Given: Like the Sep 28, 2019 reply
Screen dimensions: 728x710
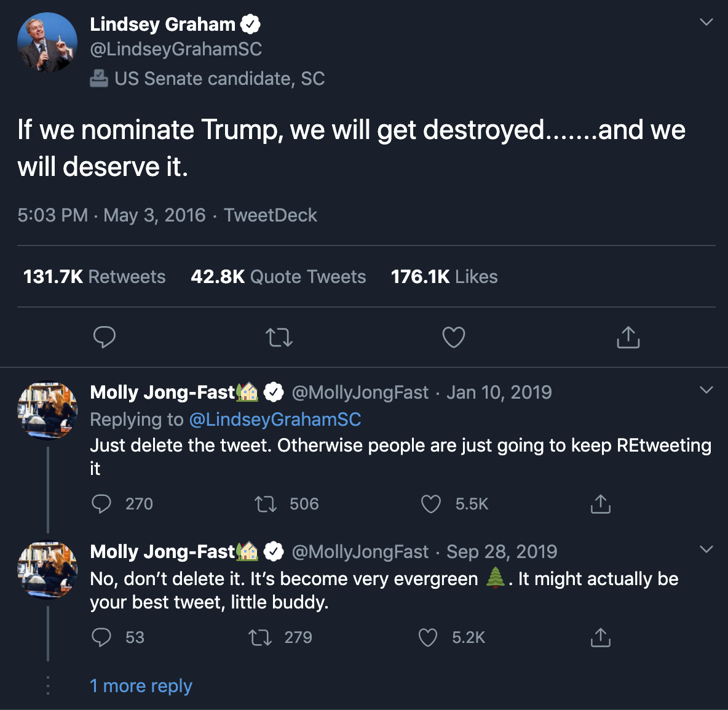Looking at the screenshot, I should pyautogui.click(x=428, y=637).
